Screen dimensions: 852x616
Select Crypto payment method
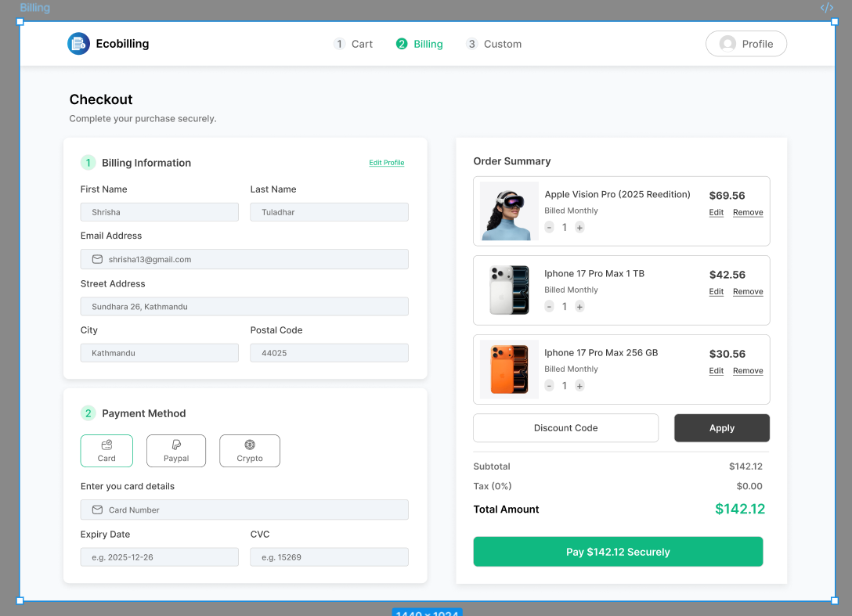(x=249, y=451)
